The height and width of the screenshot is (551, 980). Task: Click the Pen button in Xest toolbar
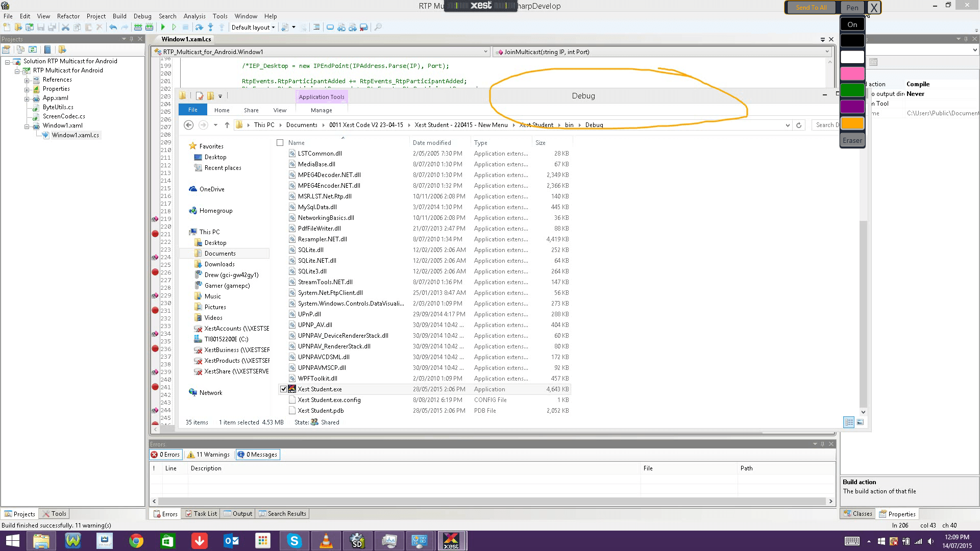click(852, 7)
